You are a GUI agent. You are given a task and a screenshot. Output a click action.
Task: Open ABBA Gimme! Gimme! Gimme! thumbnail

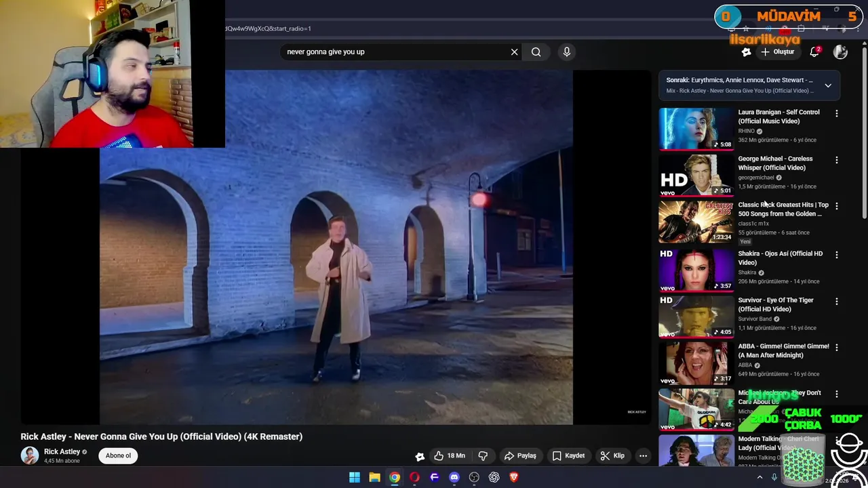[696, 363]
